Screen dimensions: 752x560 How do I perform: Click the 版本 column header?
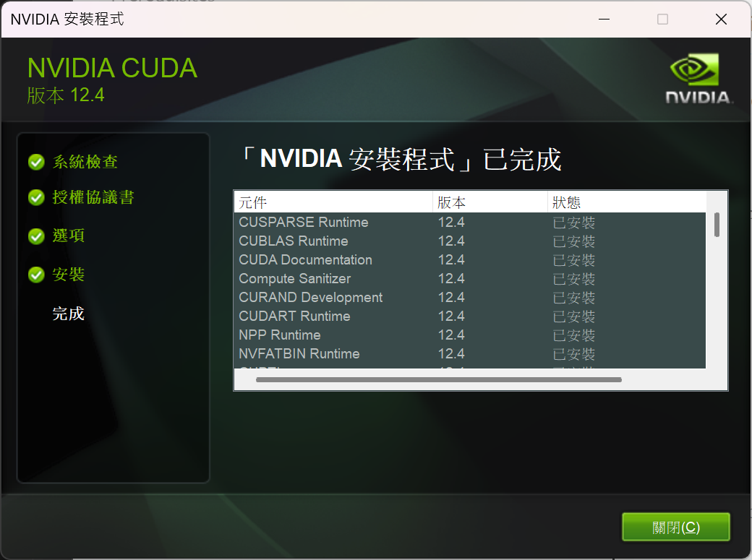click(x=452, y=202)
